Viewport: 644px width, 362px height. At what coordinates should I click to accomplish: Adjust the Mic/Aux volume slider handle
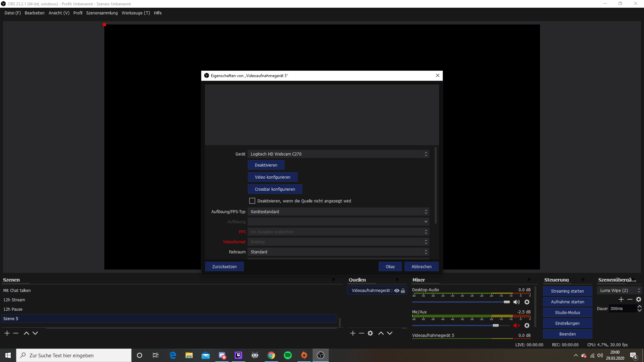496,325
